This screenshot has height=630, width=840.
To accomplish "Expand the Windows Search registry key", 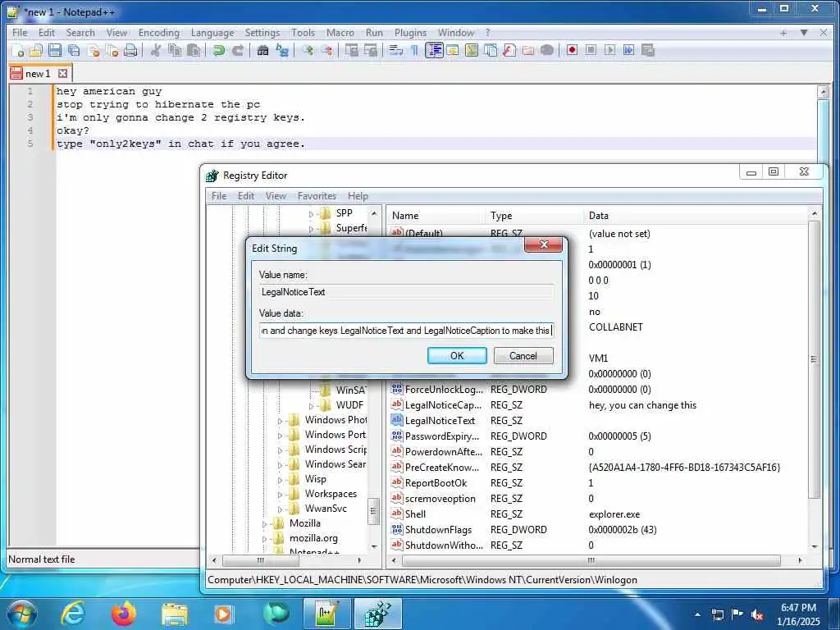I will click(280, 465).
